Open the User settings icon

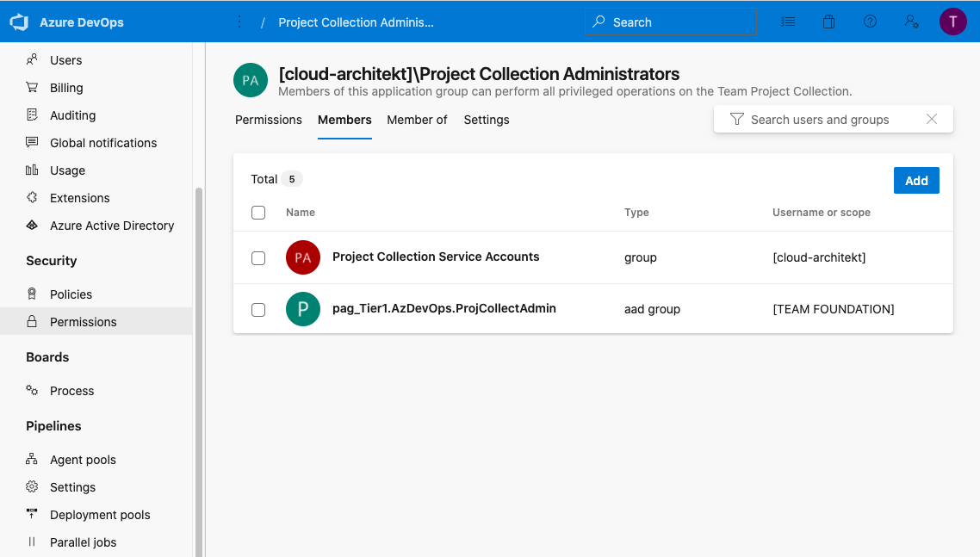pos(911,22)
